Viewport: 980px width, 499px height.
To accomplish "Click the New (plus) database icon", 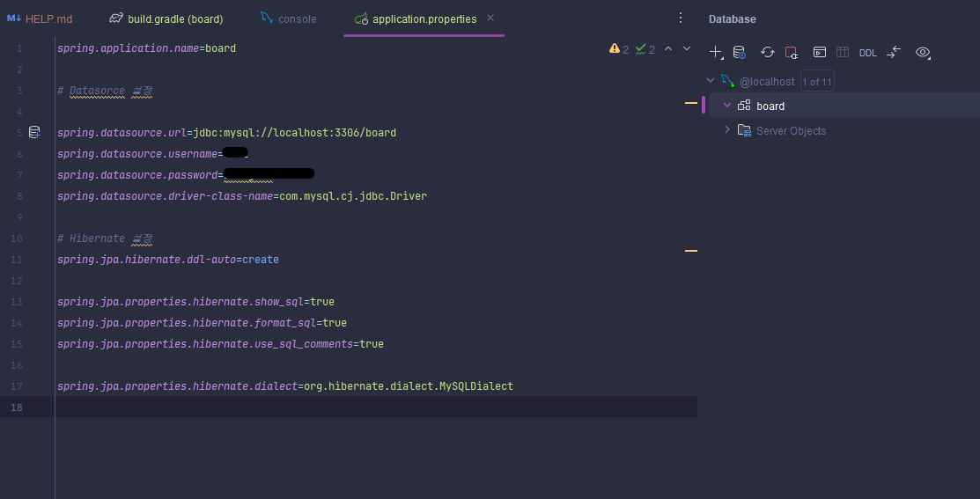I will point(716,53).
